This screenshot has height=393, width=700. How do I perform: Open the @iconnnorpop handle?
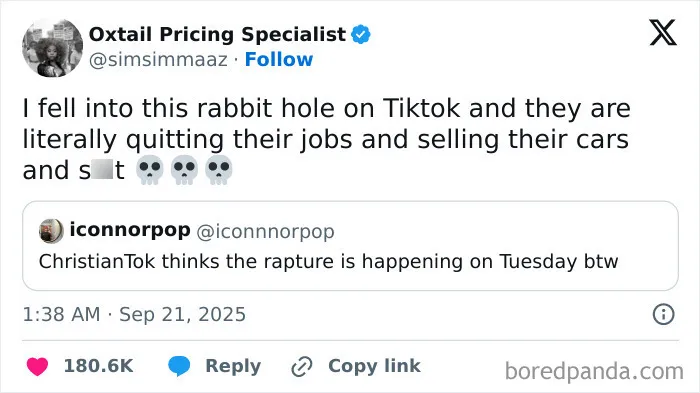tap(265, 232)
